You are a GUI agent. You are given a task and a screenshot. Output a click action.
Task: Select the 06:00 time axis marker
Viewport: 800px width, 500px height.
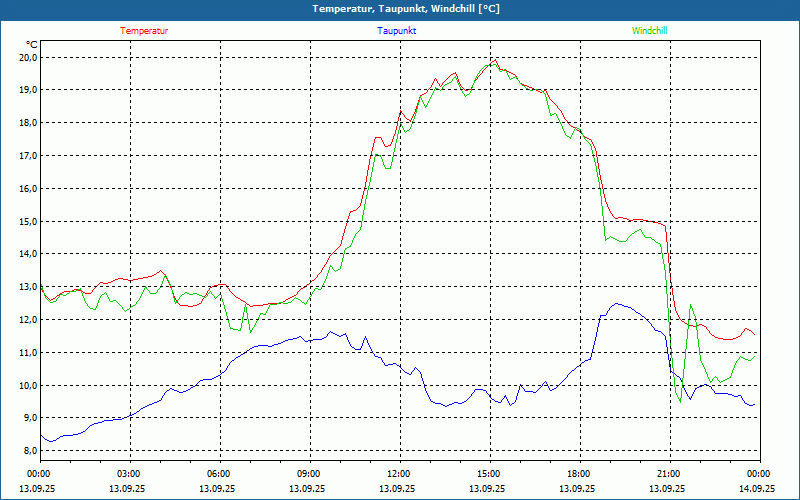219,474
